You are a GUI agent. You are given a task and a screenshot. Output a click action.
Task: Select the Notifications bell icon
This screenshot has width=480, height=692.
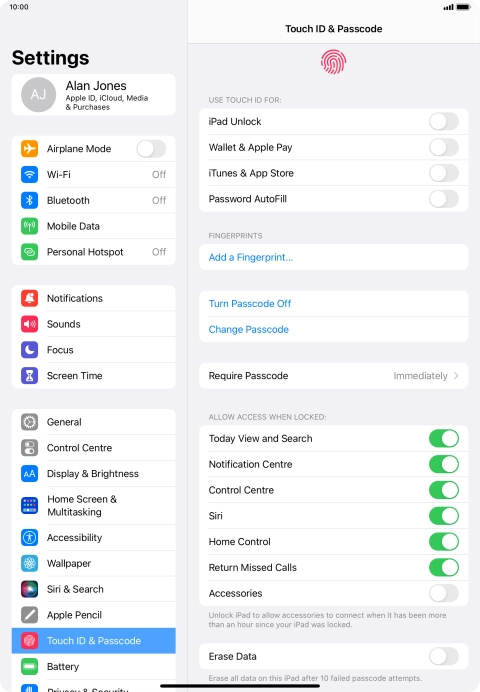coord(30,298)
